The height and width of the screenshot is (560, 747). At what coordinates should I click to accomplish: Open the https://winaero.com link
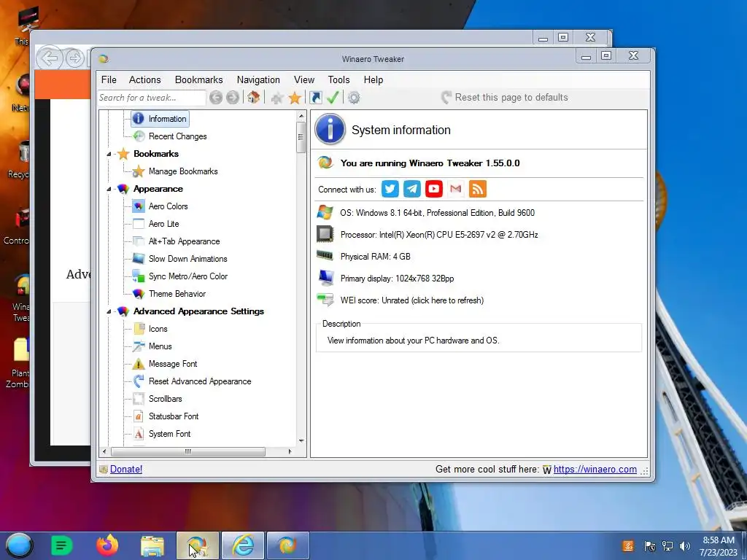pyautogui.click(x=595, y=469)
